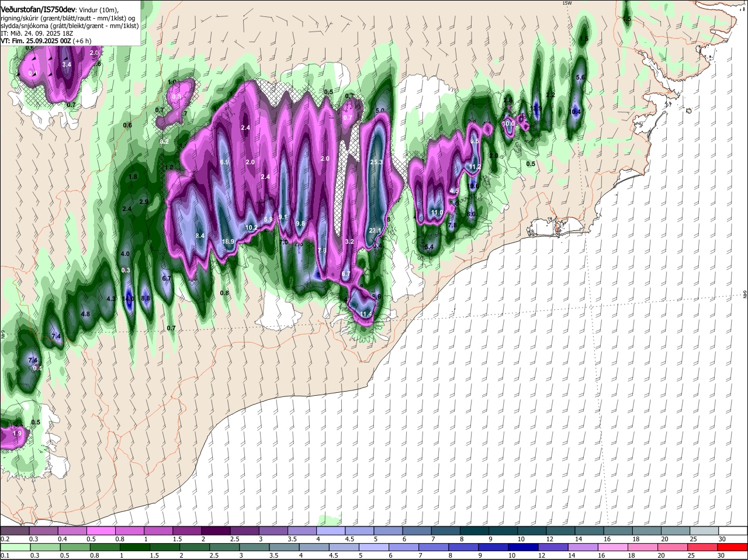
Task: Click the 6.9 value label
Action: coord(224,162)
